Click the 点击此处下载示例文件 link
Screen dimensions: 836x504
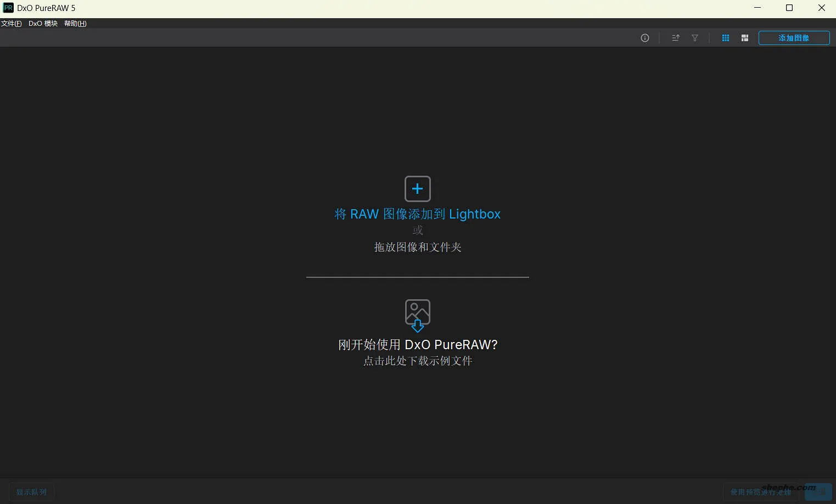point(418,361)
